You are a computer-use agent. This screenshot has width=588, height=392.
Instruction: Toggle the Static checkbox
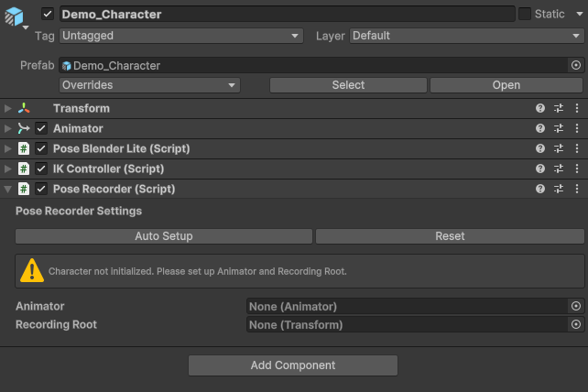(525, 14)
